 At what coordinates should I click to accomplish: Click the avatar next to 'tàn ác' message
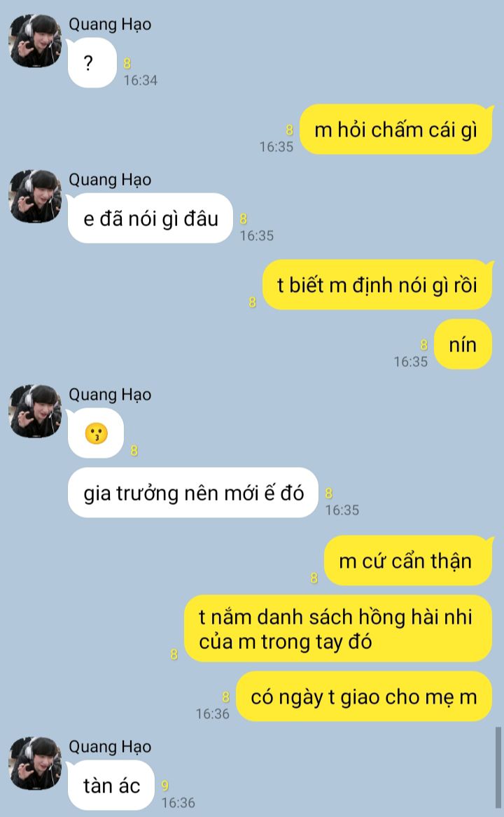coord(36,763)
